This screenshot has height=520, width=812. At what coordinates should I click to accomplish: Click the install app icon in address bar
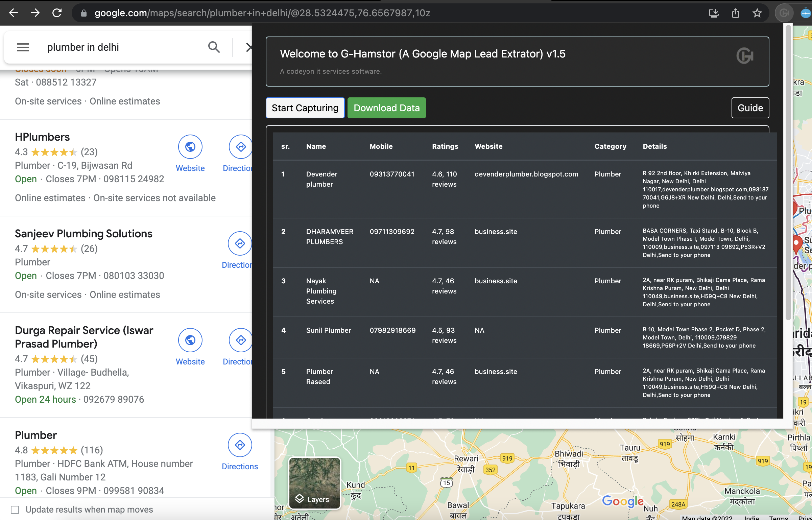point(714,13)
